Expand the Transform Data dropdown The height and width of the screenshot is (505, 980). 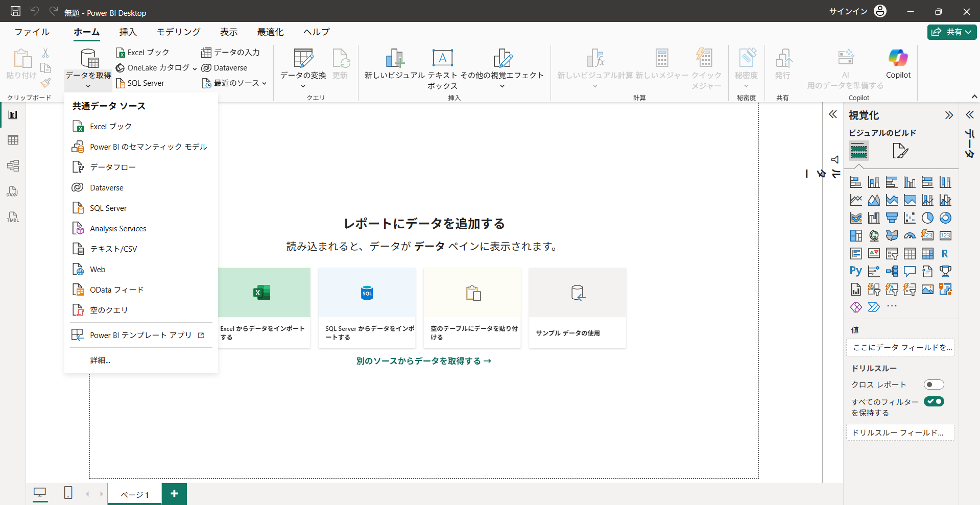point(303,86)
